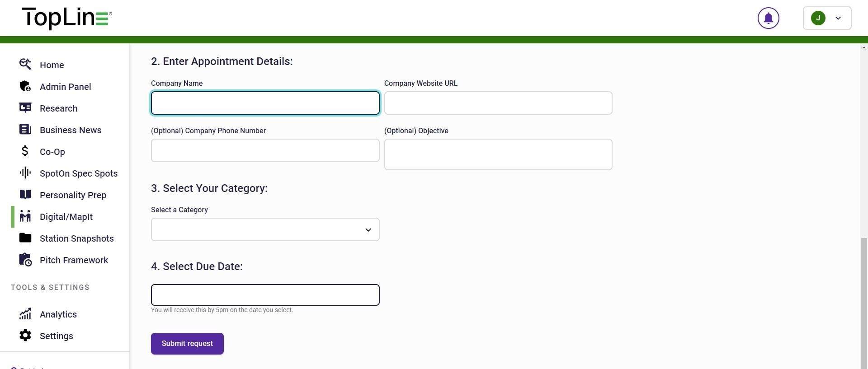Click the due date input field
868x369 pixels.
[265, 295]
